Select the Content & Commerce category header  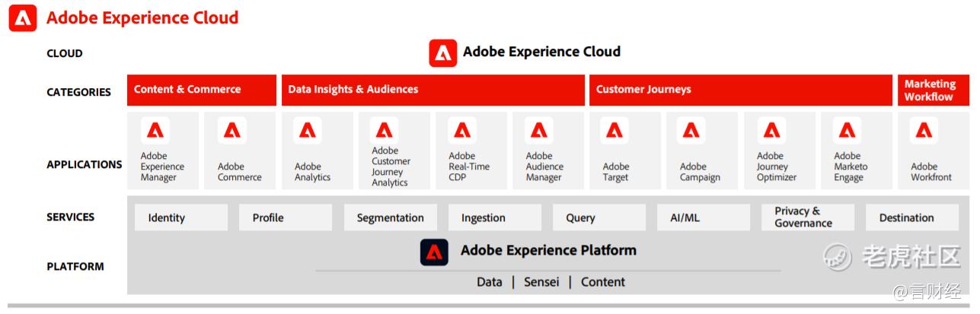tap(202, 90)
